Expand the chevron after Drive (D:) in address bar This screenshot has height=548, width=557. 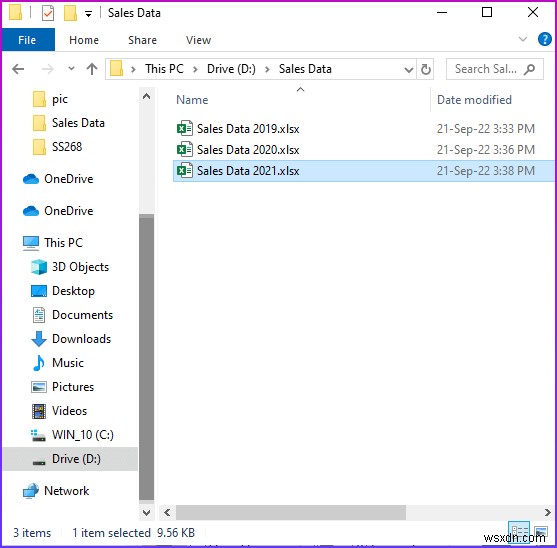(267, 69)
